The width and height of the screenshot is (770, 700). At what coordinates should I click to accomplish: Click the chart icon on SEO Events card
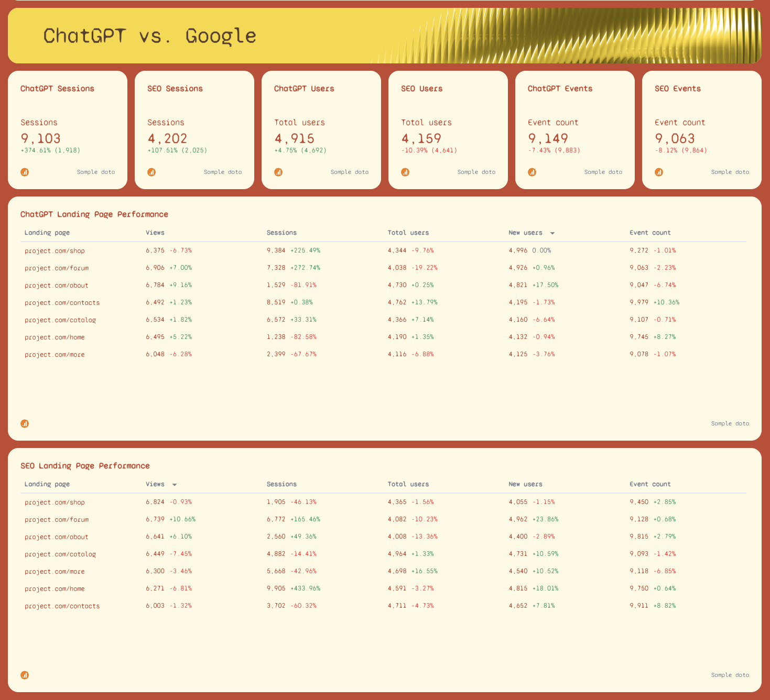click(x=659, y=172)
